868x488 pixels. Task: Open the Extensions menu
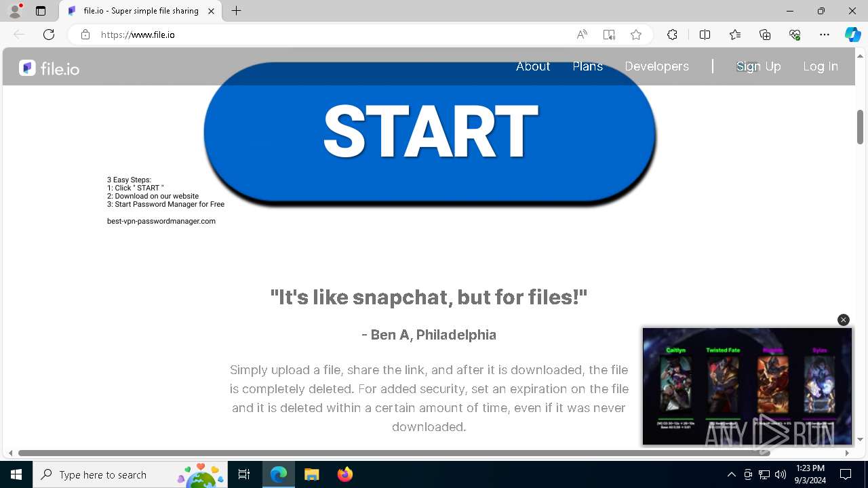(672, 35)
